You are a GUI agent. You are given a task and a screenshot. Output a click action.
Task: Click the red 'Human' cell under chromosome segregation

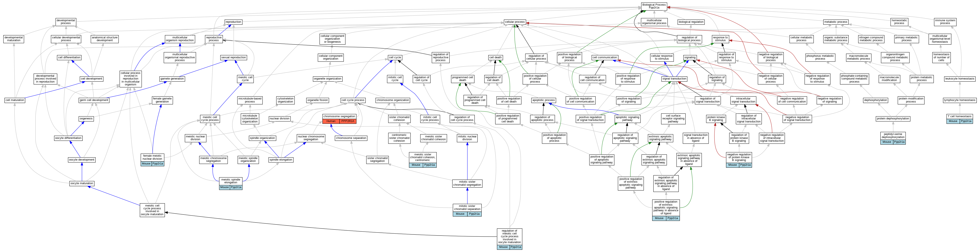click(331, 121)
